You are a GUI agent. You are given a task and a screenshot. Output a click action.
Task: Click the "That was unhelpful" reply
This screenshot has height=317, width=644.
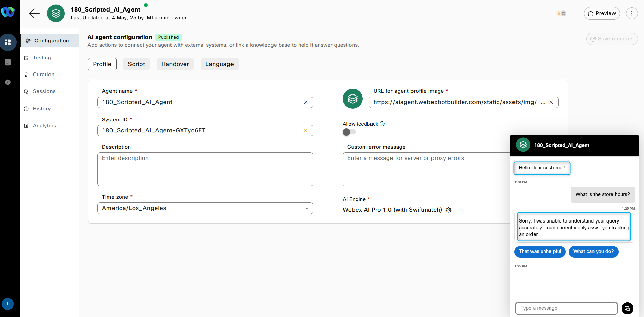(x=540, y=252)
